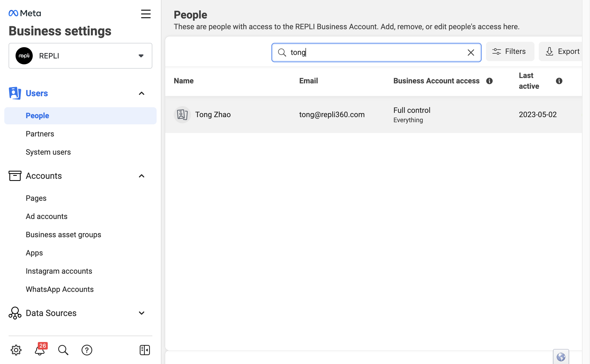Open WhatsApp Accounts
The width and height of the screenshot is (590, 364).
tap(60, 289)
